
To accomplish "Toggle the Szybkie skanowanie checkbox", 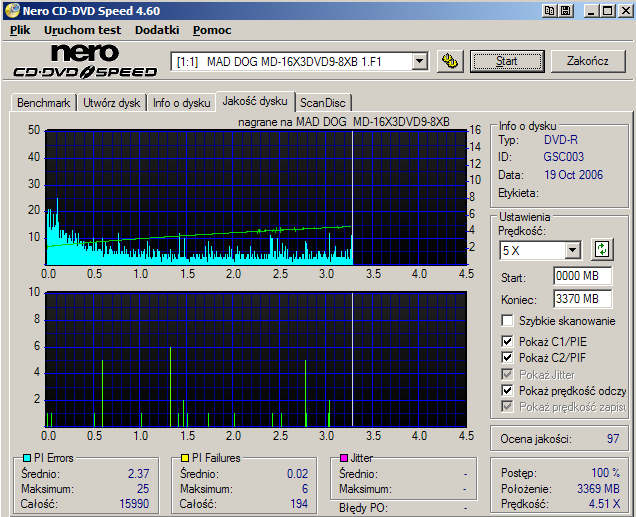I will point(507,321).
